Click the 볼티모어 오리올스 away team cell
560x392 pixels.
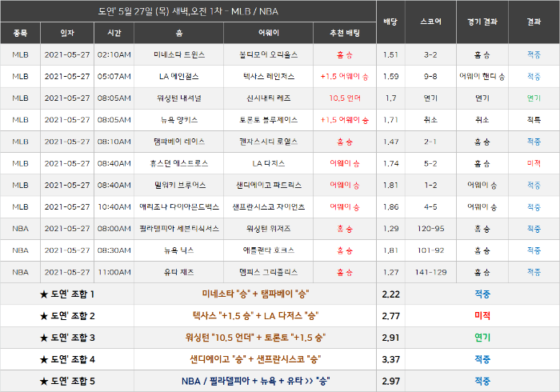tap(268, 54)
